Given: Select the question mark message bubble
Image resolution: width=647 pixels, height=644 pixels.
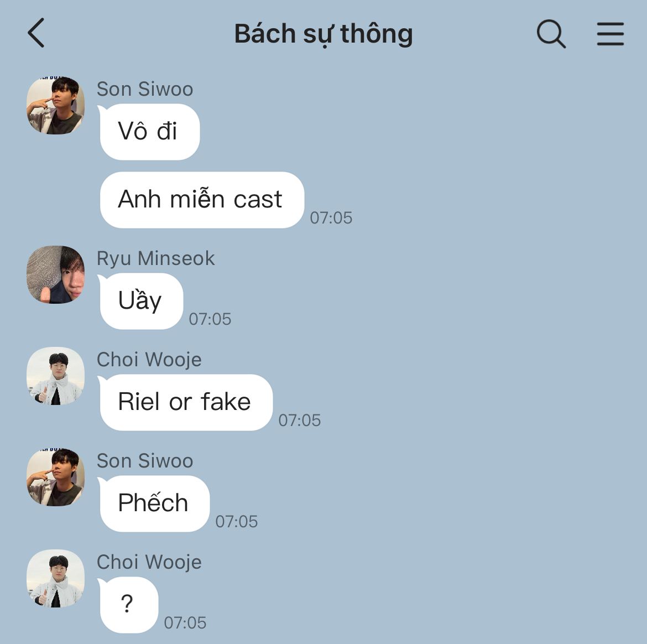Looking at the screenshot, I should pos(129,605).
